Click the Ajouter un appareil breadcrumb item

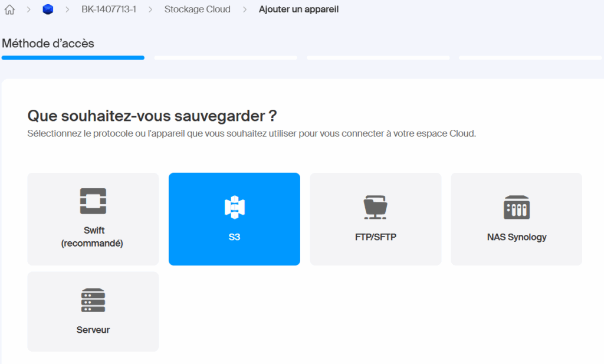tap(298, 9)
